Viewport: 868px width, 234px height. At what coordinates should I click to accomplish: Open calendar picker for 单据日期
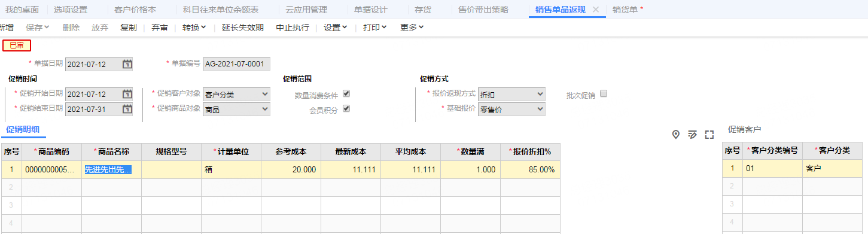pyautogui.click(x=127, y=64)
